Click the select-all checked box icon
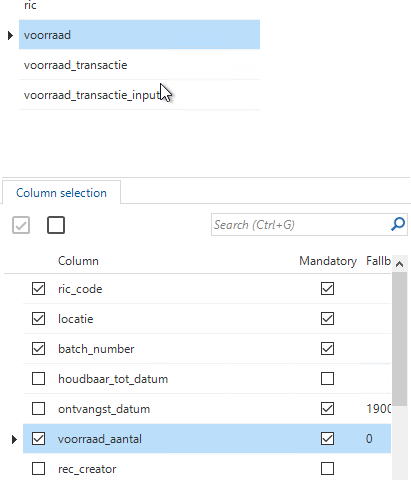 coord(21,225)
